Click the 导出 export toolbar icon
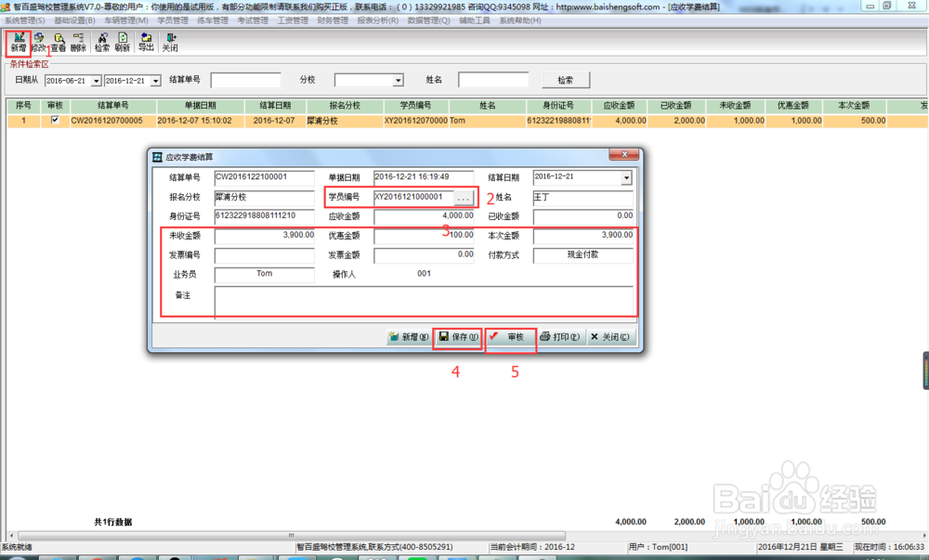 click(x=146, y=42)
